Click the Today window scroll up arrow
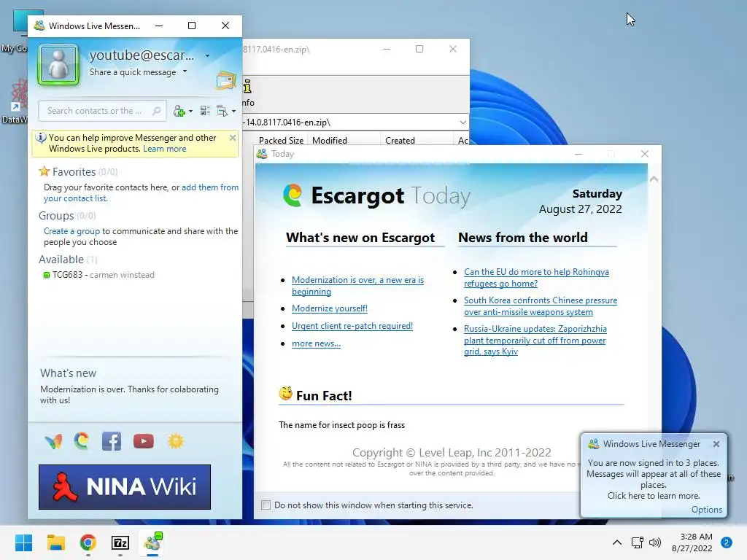This screenshot has width=747, height=560. pos(654,179)
